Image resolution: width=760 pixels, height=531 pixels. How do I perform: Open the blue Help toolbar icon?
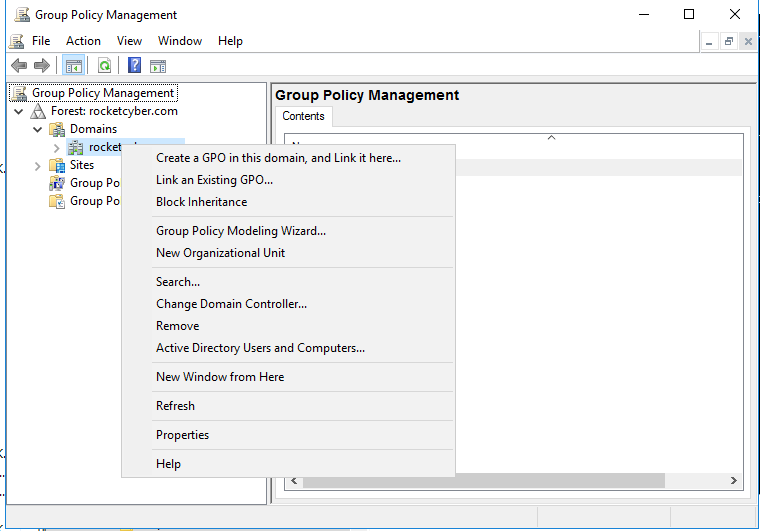click(134, 65)
